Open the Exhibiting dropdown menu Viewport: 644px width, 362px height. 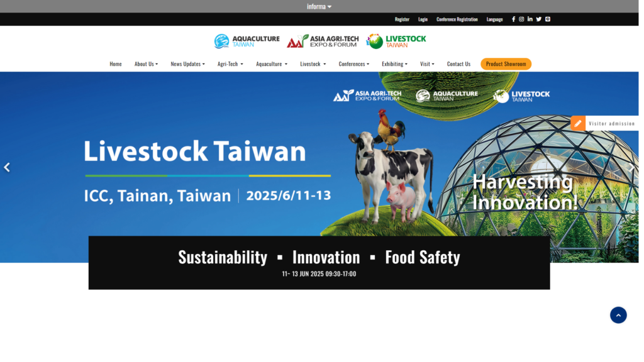(x=395, y=64)
